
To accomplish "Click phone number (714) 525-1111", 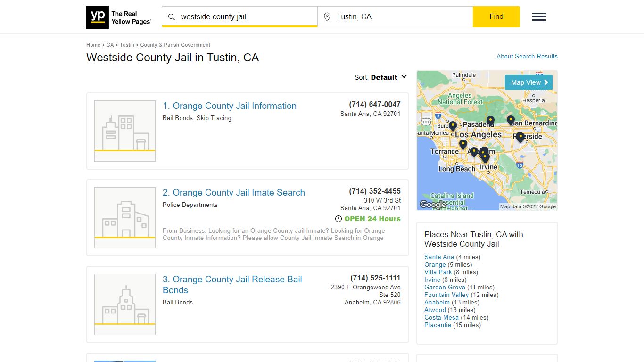I will pyautogui.click(x=375, y=278).
